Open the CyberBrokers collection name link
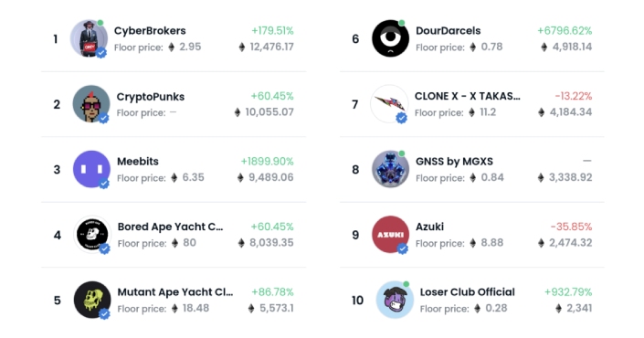 click(150, 31)
